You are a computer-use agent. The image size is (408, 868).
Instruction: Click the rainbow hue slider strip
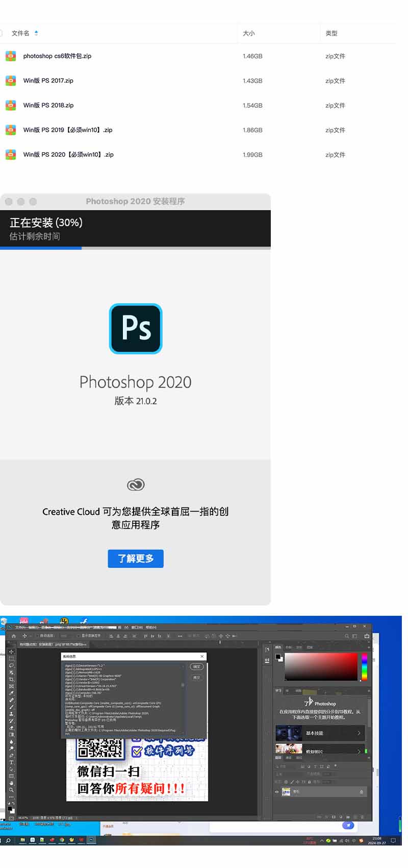pyautogui.click(x=364, y=667)
